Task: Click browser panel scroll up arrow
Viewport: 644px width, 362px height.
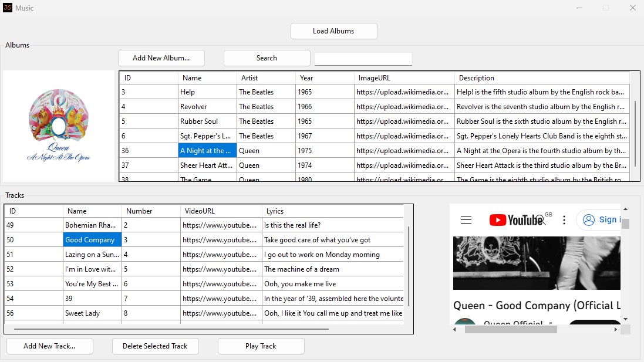Action: 625,209
